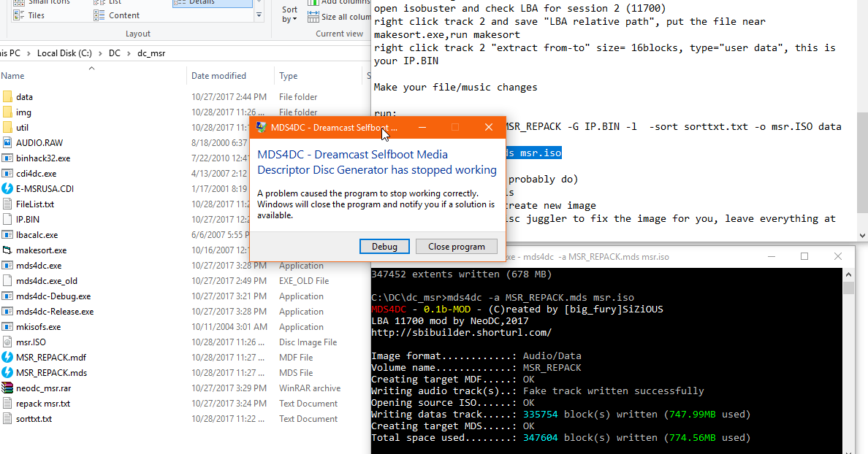Expand breadcrumb arrow after DC

129,53
